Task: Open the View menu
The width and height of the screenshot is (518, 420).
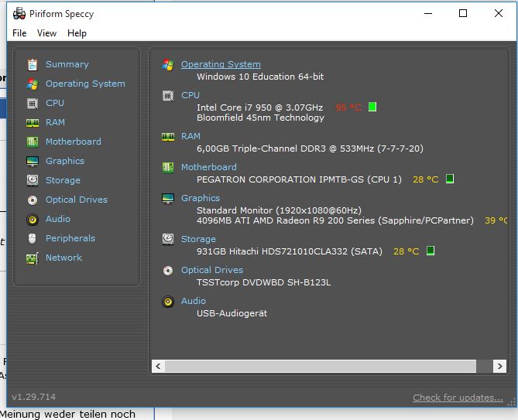Action: click(47, 33)
